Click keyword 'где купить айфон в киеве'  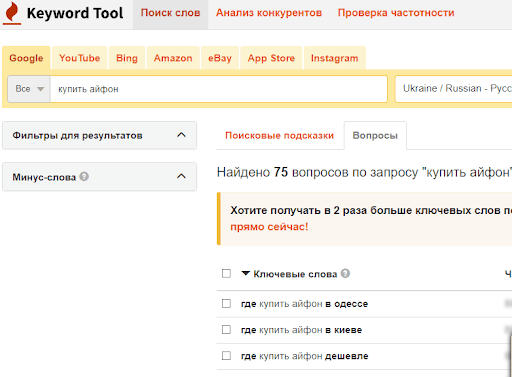click(301, 330)
